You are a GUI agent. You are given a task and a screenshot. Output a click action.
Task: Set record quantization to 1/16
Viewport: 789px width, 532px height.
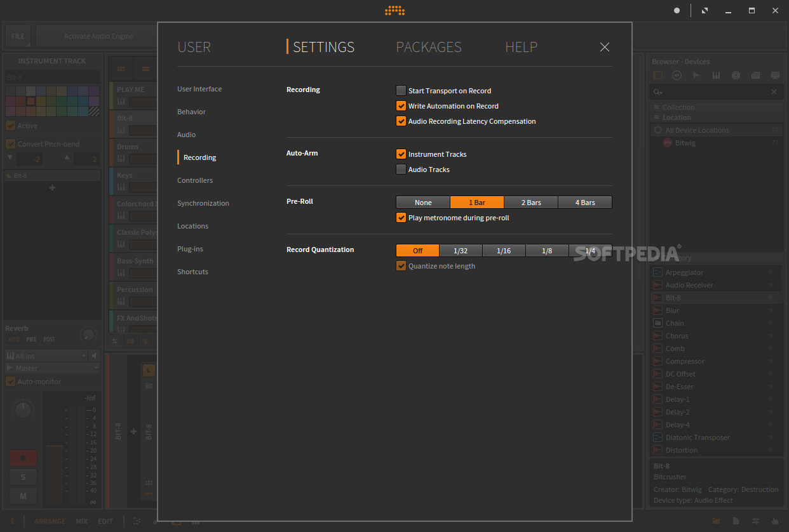[x=504, y=251]
